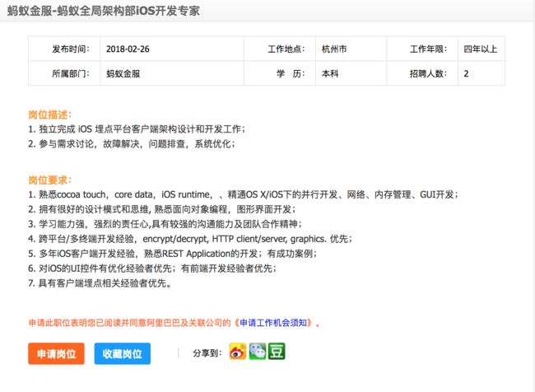Click description line 独立完成 iOS 埋点平台客户端架构设计
The width and height of the screenshot is (535, 392).
click(x=137, y=129)
